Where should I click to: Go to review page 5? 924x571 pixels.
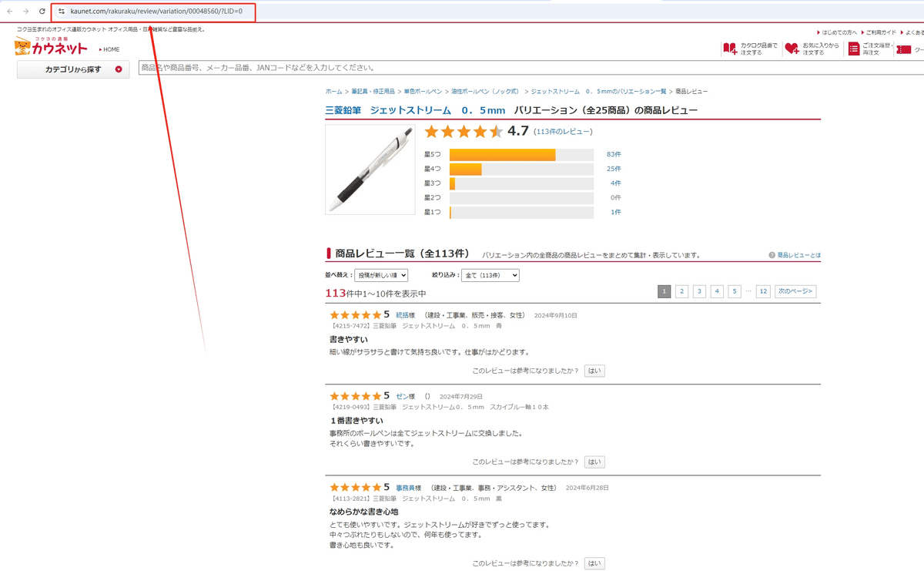click(x=735, y=291)
